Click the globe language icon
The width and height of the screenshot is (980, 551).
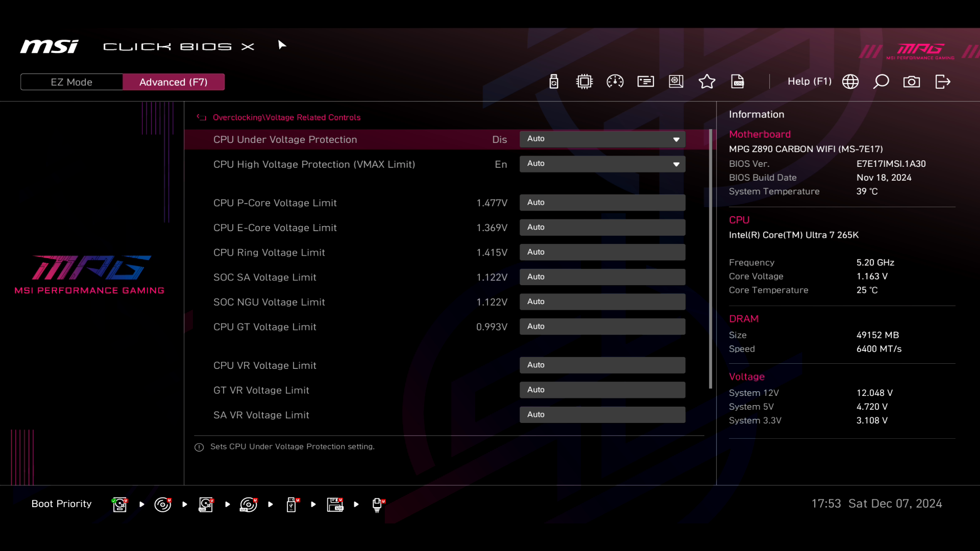coord(850,82)
